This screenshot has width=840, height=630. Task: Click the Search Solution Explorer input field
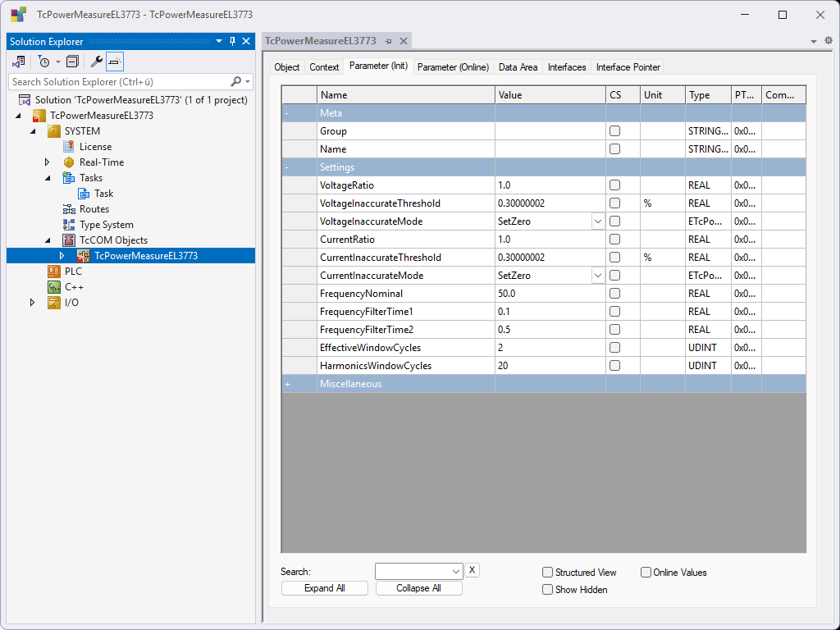click(x=119, y=81)
